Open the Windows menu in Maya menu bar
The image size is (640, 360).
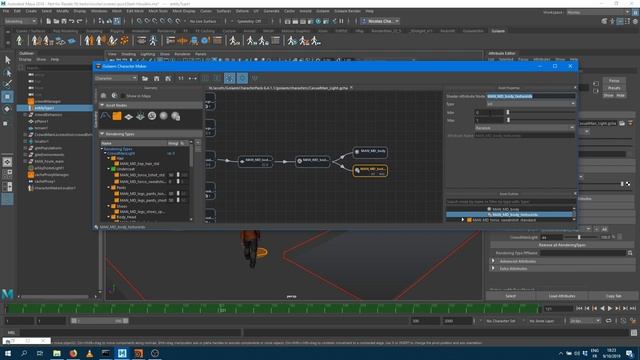click(99, 11)
